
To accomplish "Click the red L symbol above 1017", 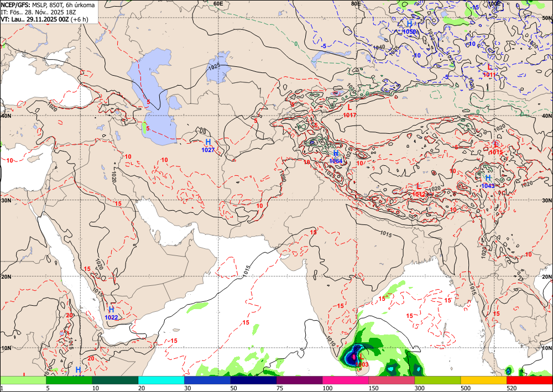I will (x=349, y=107).
